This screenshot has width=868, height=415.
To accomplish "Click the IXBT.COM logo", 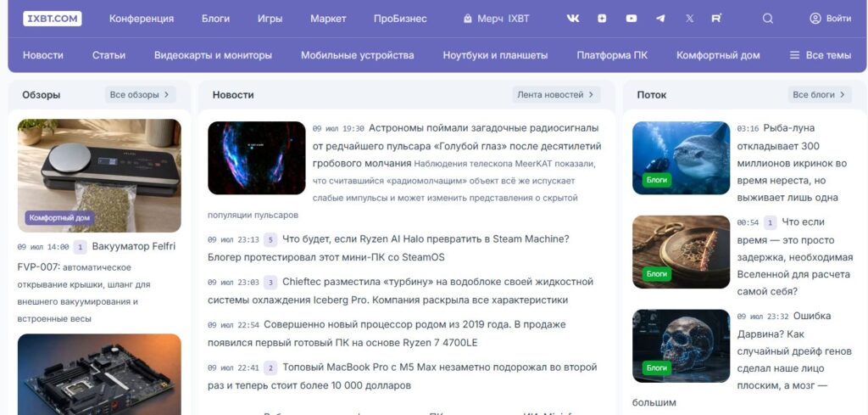I will (x=52, y=19).
